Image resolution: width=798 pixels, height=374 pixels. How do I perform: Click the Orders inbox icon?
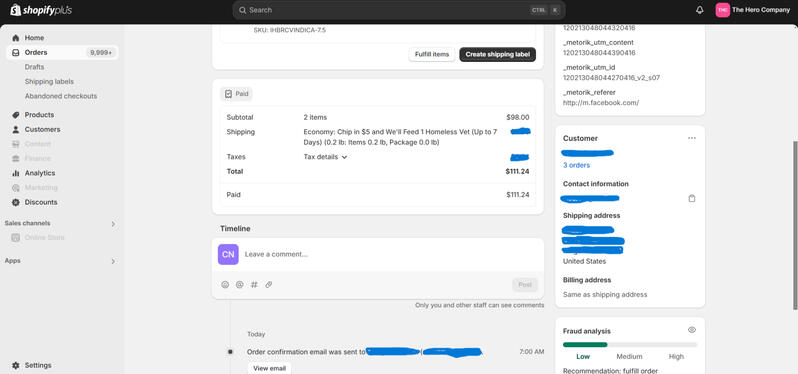16,52
